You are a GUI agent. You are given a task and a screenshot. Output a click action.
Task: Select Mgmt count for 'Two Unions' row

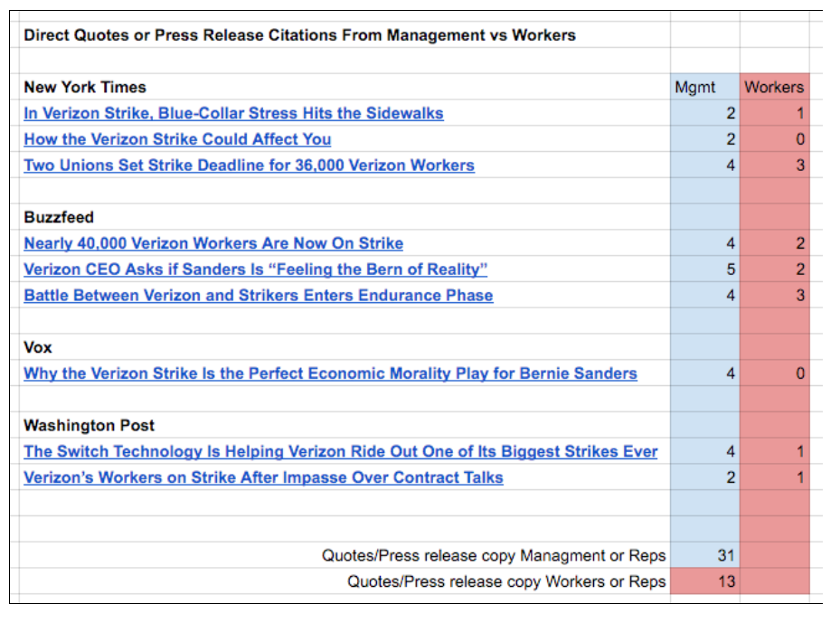click(705, 165)
